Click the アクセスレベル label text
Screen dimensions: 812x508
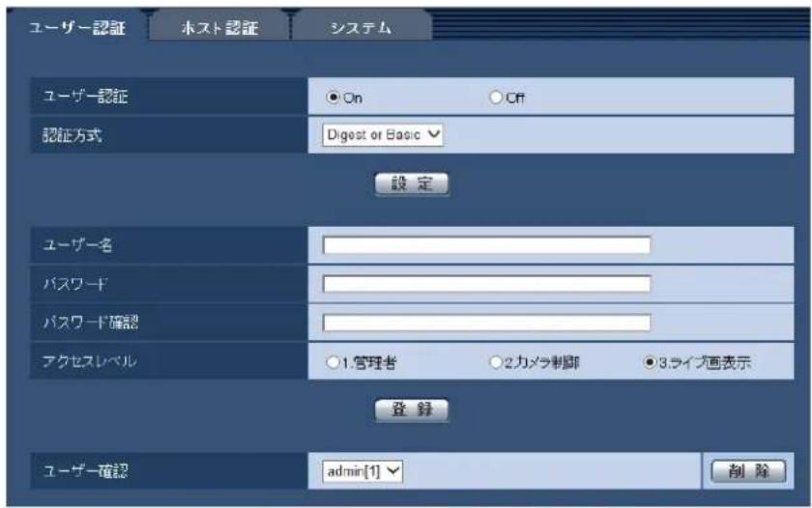point(90,361)
